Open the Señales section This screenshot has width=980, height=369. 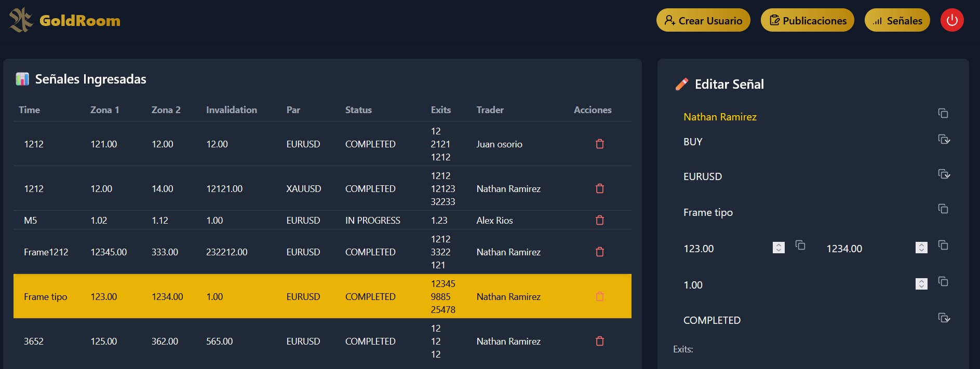[x=897, y=20]
